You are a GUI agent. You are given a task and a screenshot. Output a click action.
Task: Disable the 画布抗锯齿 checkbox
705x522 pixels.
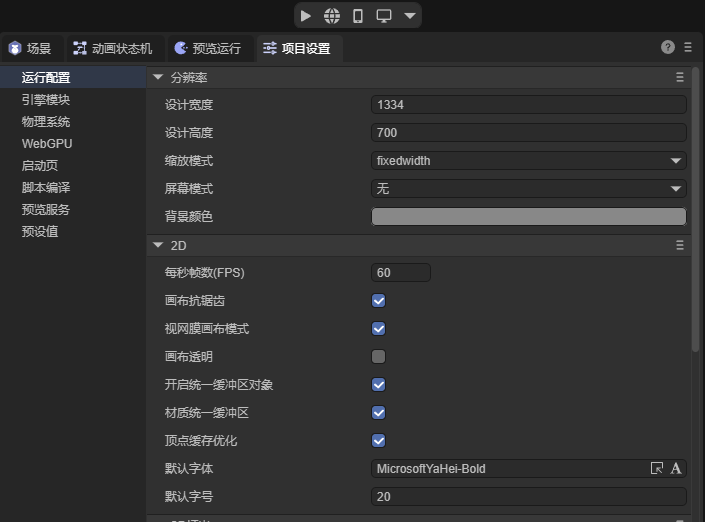379,300
